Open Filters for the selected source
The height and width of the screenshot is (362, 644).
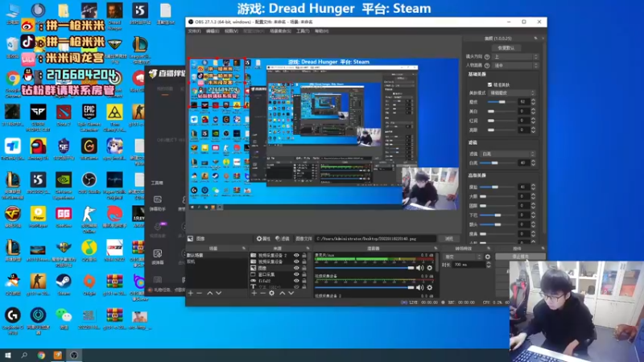click(283, 238)
